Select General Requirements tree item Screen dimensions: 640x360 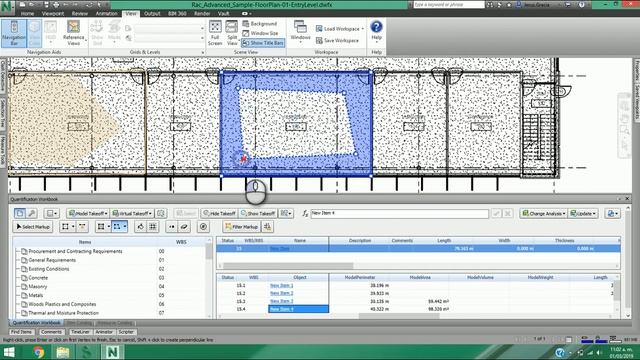point(52,260)
